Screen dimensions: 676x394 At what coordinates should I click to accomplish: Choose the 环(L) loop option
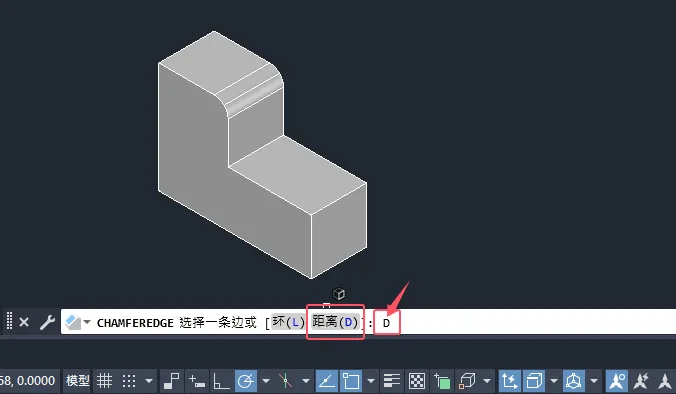click(288, 322)
